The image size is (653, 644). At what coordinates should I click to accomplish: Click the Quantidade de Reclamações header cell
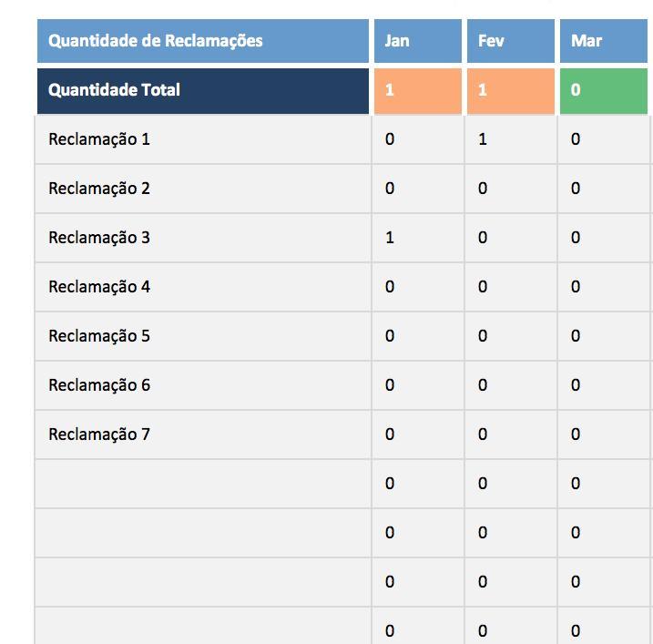click(202, 41)
